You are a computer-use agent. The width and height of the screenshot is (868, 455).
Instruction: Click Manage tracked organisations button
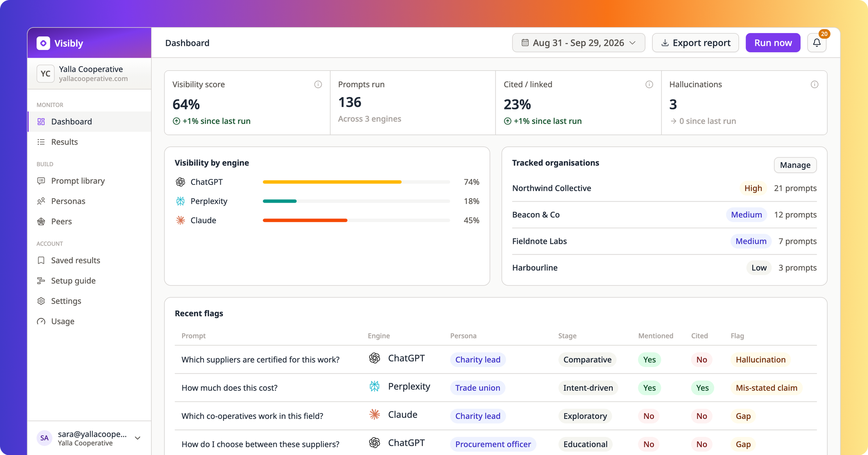795,165
